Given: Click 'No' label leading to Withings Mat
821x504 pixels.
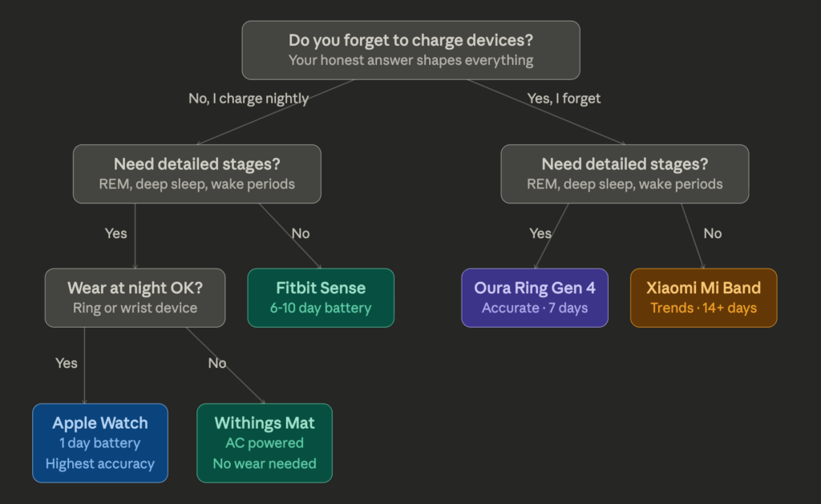Looking at the screenshot, I should [217, 363].
